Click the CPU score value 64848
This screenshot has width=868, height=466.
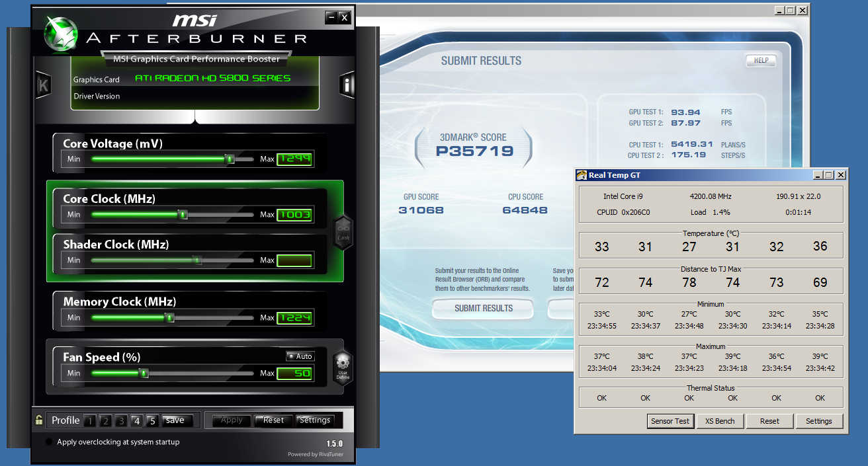pos(525,210)
